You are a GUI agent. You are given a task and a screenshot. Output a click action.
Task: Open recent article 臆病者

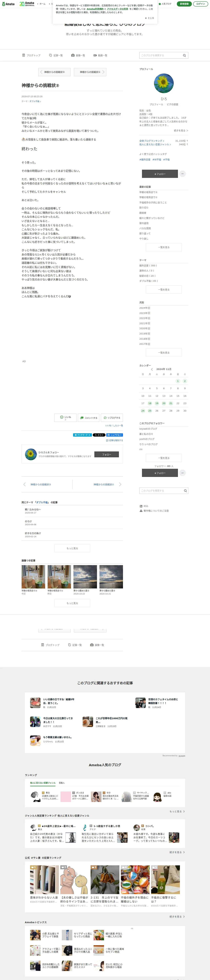tap(143, 213)
